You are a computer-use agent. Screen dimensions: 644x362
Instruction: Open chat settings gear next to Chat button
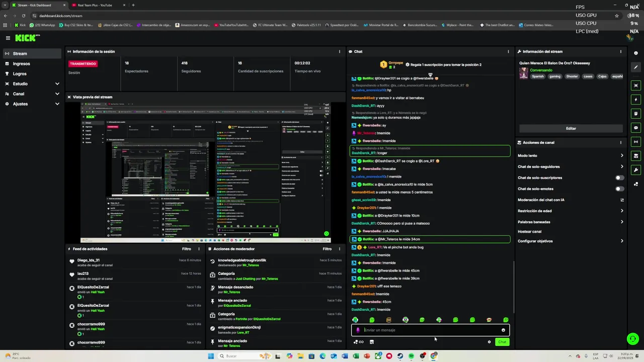[489, 342]
